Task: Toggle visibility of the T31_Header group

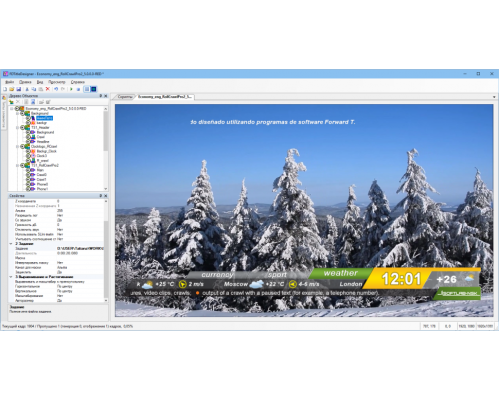Action: coord(22,128)
